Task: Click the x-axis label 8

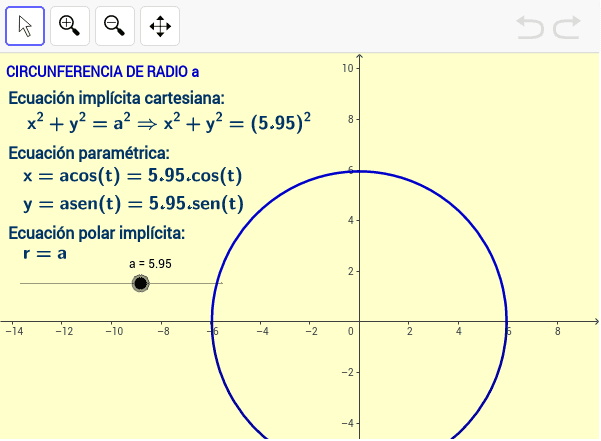Action: point(558,331)
